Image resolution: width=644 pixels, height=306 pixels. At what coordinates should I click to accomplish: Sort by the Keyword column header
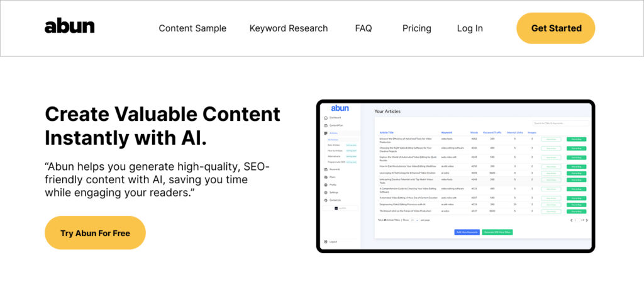pyautogui.click(x=447, y=132)
